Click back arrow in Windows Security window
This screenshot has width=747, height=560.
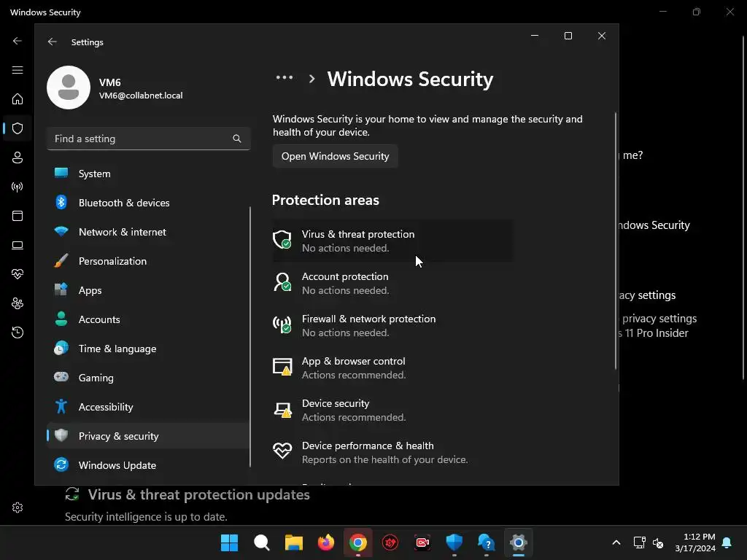(18, 41)
